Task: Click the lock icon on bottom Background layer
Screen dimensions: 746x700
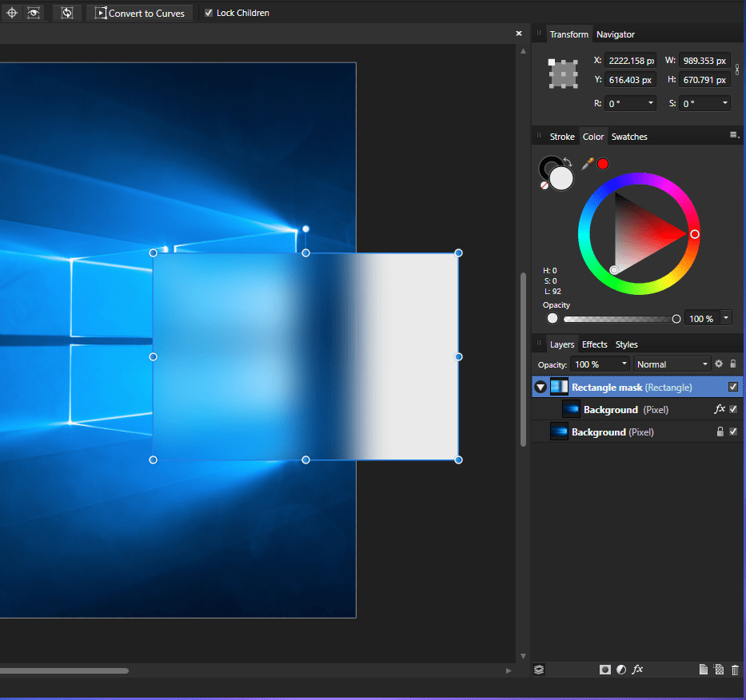Action: tap(720, 432)
